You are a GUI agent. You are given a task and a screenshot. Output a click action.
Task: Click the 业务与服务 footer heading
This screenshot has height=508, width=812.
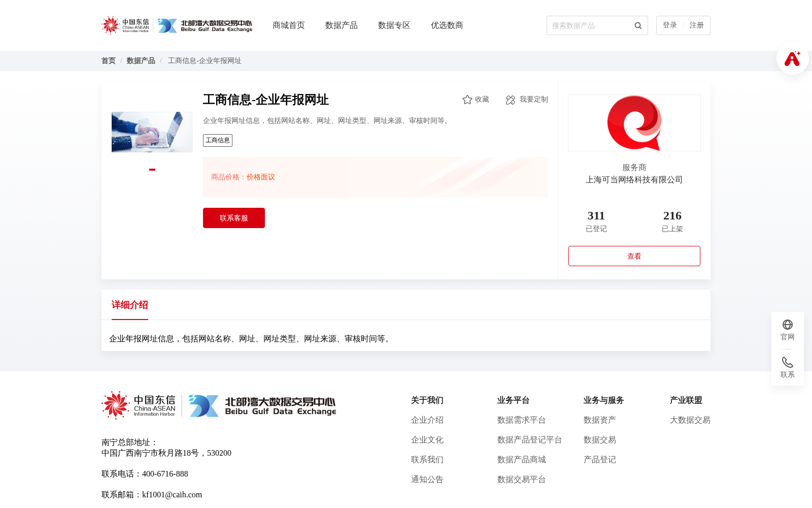click(604, 400)
